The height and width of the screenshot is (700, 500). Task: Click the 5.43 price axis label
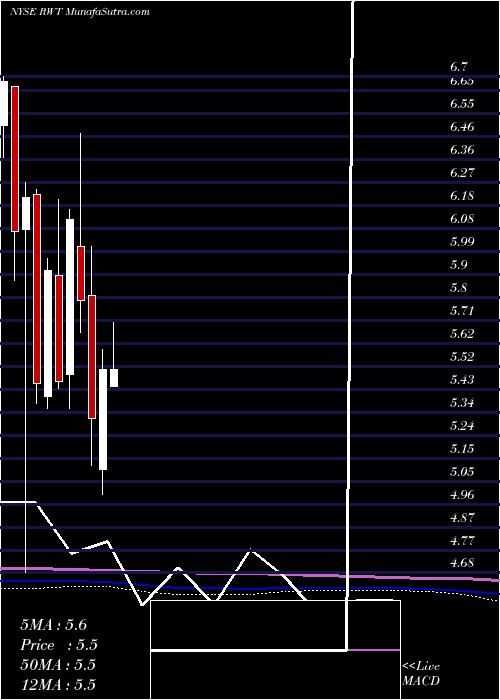click(x=461, y=380)
